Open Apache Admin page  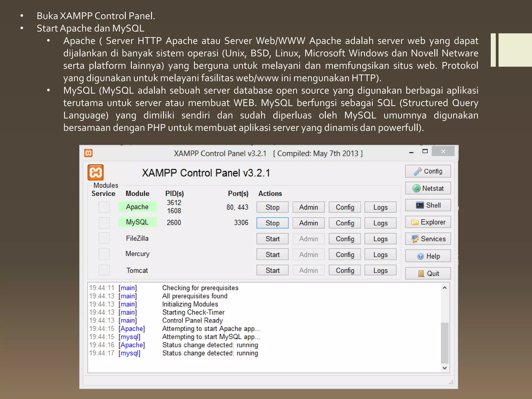pyautogui.click(x=309, y=207)
